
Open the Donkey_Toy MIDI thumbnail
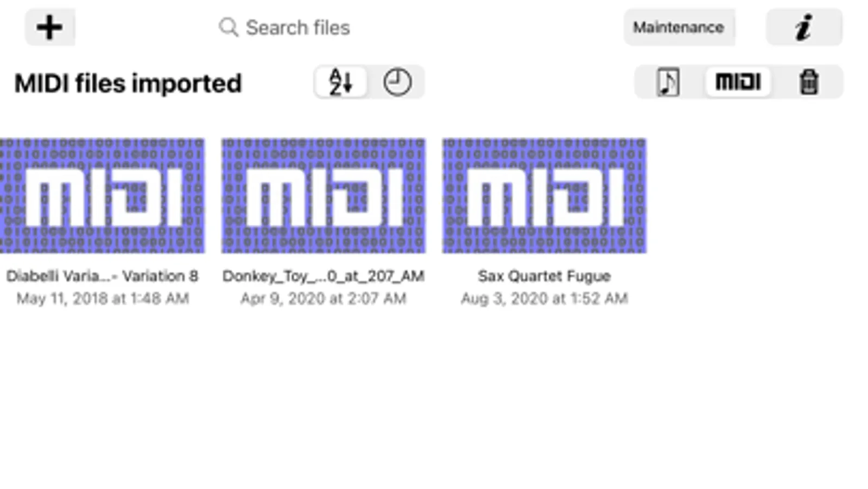coord(324,196)
